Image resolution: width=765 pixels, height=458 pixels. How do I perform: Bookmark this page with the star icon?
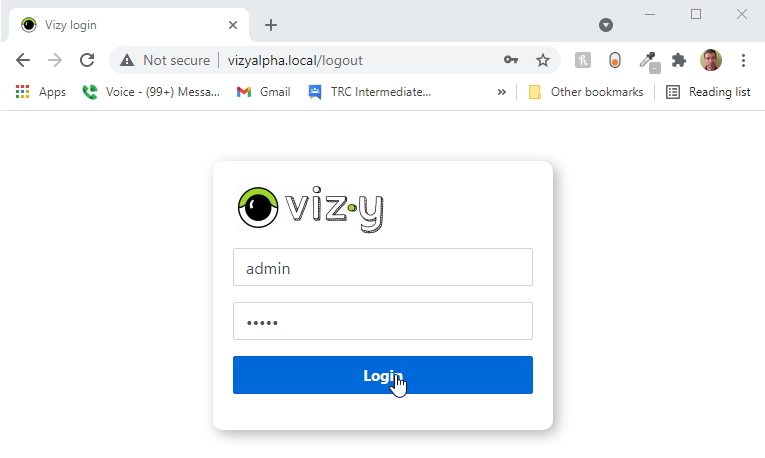coord(543,60)
